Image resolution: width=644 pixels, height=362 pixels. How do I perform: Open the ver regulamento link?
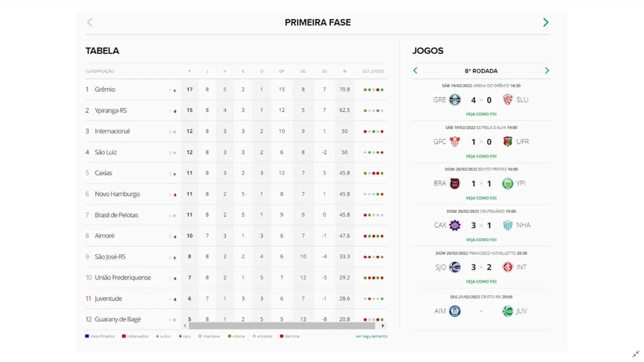coord(371,336)
